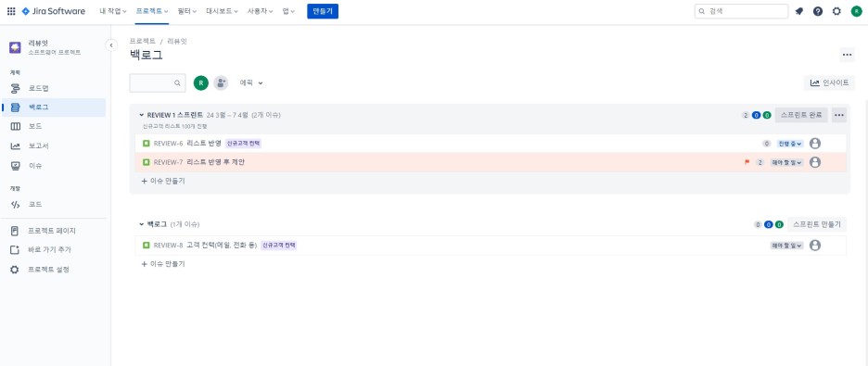
Task: Open 로드맵 in the sidebar
Action: point(53,88)
